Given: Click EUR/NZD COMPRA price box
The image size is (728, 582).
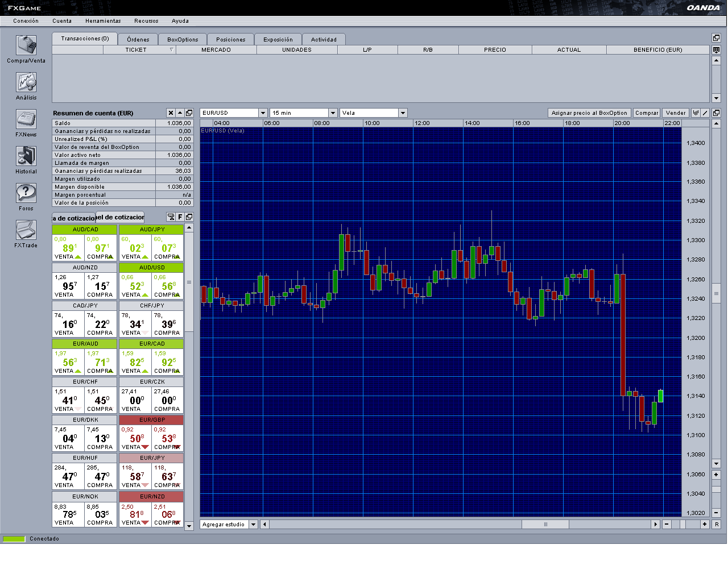Looking at the screenshot, I should coord(168,514).
